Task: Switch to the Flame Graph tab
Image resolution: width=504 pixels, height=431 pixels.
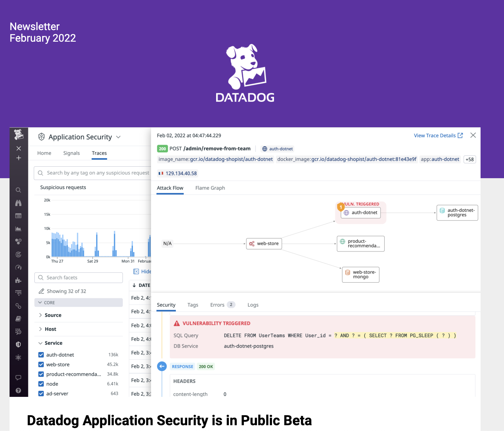Action: (x=210, y=188)
